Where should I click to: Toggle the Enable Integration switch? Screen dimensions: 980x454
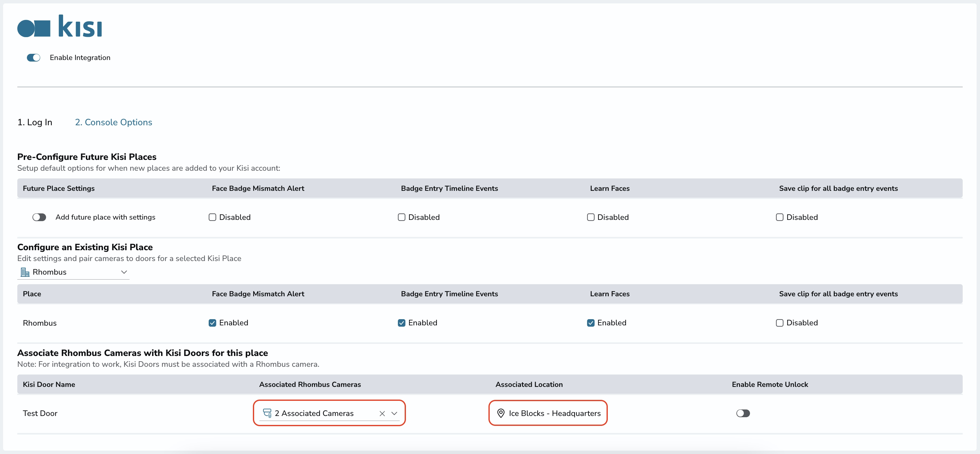pyautogui.click(x=33, y=58)
